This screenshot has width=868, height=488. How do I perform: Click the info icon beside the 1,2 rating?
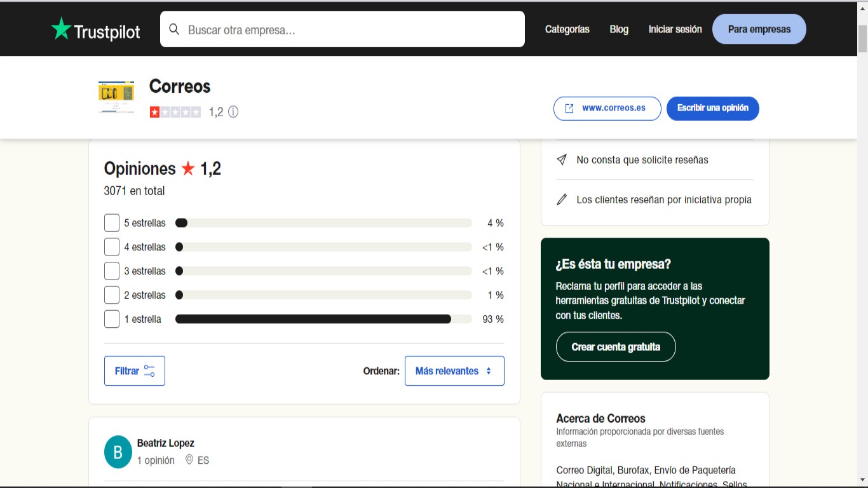tap(233, 112)
